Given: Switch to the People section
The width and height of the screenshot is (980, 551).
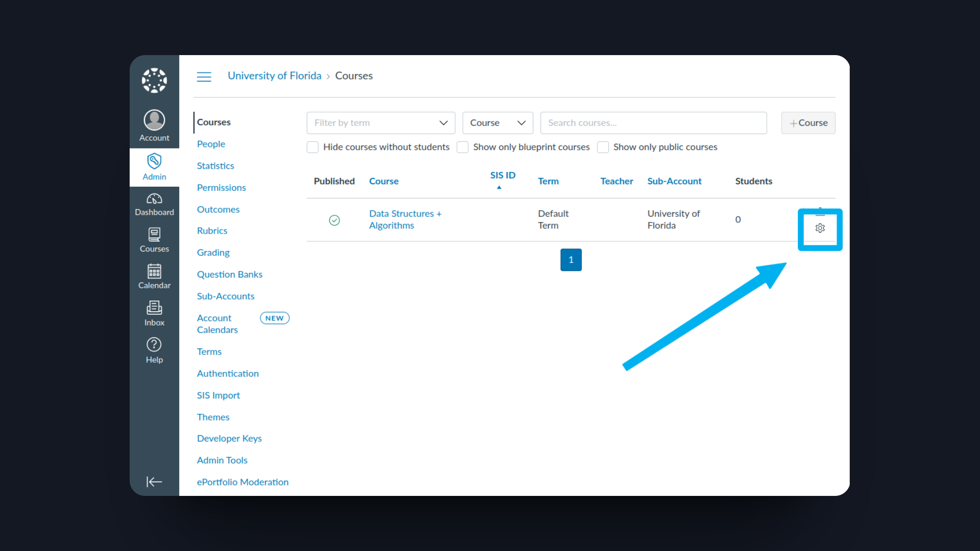Looking at the screenshot, I should [210, 144].
